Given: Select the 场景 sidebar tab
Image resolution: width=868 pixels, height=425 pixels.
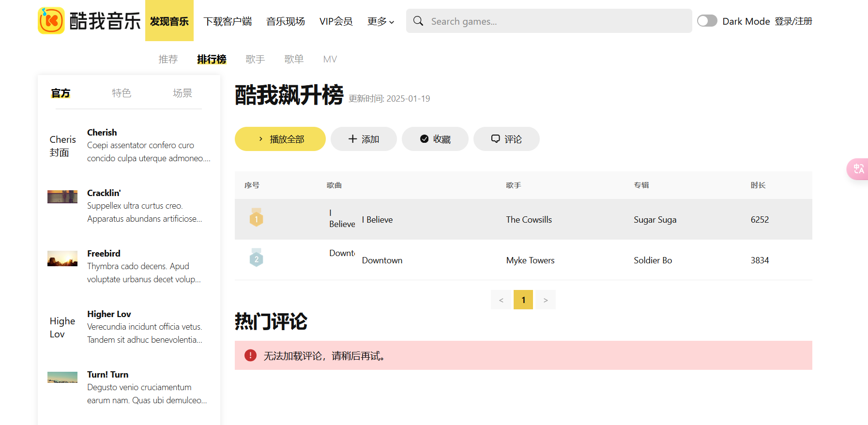Looking at the screenshot, I should coord(183,93).
